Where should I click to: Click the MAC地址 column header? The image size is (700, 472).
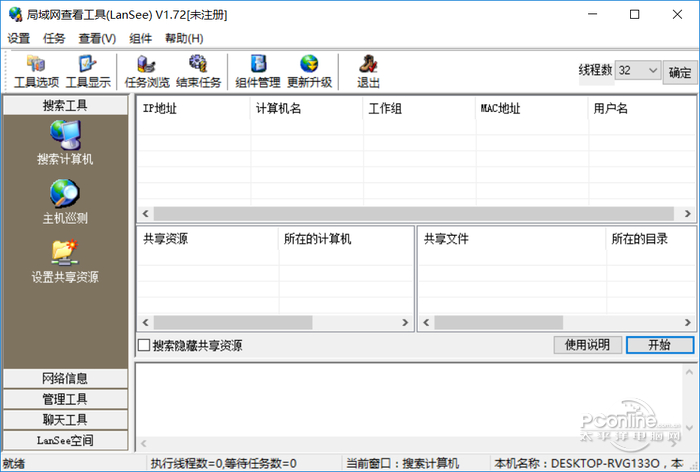pyautogui.click(x=532, y=108)
